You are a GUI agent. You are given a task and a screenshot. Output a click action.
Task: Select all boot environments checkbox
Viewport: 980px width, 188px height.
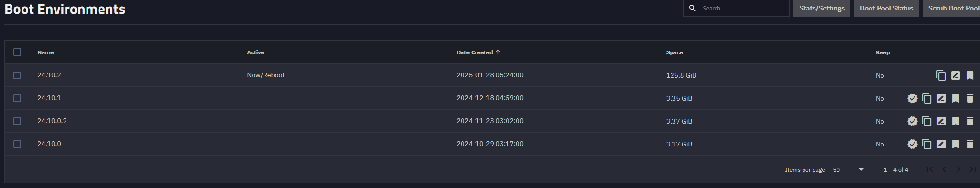coord(17,52)
